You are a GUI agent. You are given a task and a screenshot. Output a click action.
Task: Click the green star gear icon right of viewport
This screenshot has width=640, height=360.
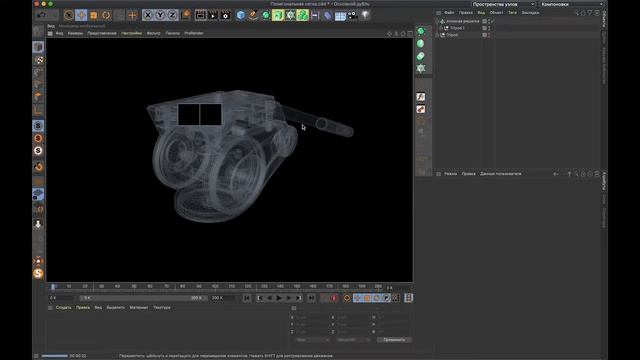click(x=421, y=68)
